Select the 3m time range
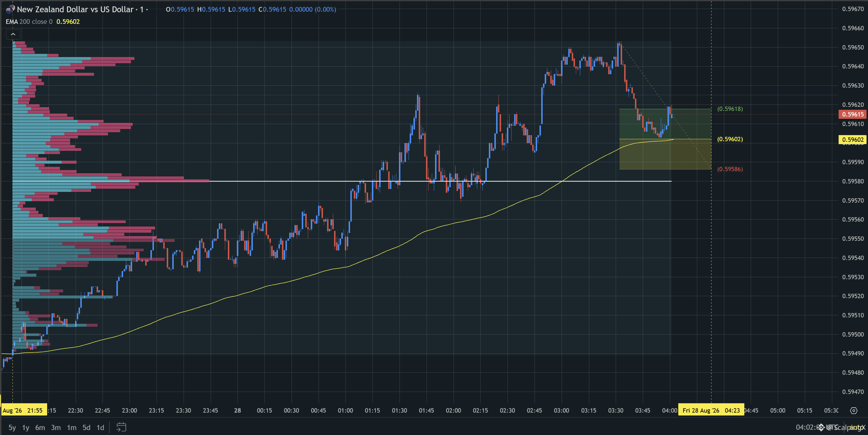868x435 pixels. point(56,428)
